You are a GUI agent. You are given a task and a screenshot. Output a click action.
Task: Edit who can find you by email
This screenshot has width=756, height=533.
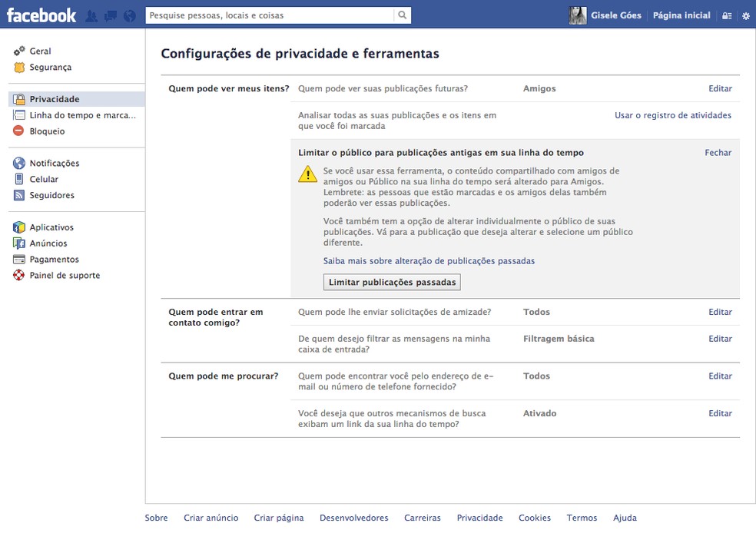720,376
